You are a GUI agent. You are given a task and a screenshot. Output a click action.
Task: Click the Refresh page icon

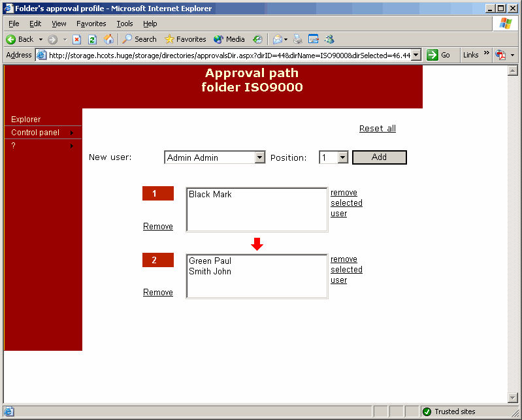point(92,40)
